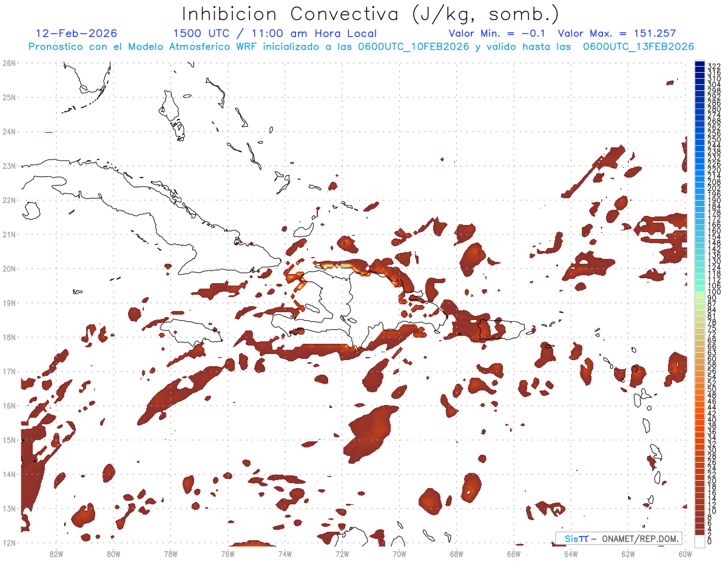Click the '68W' longitude label
The width and height of the screenshot is (728, 562).
click(x=456, y=554)
